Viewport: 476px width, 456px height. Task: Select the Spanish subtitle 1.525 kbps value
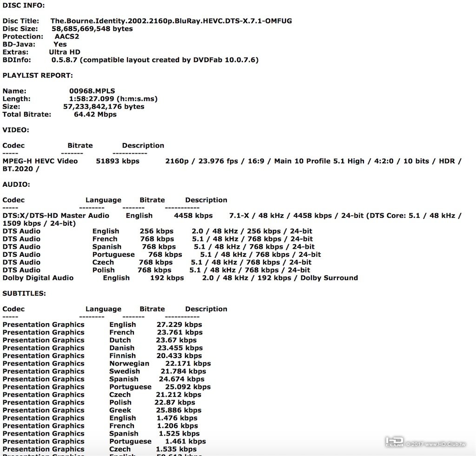179,434
